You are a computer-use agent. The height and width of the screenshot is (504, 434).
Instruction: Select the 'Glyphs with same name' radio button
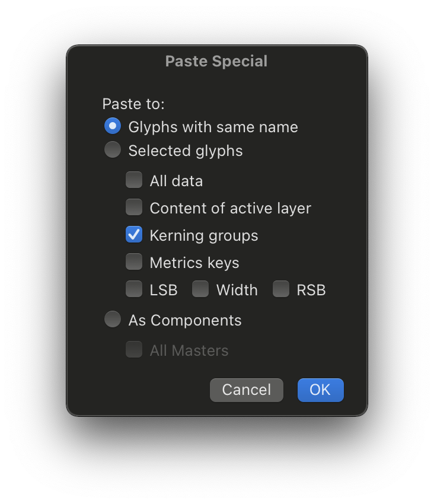click(x=113, y=126)
